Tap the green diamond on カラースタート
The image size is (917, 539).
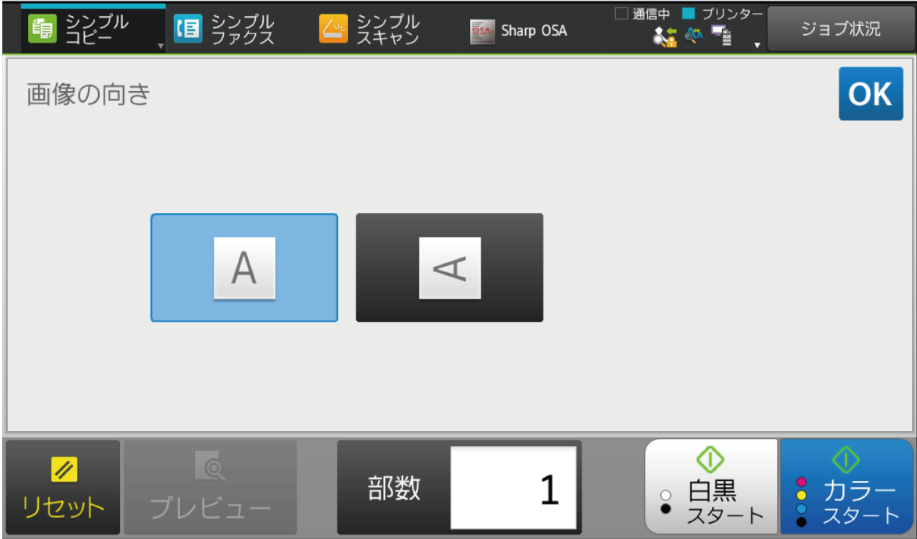[846, 459]
